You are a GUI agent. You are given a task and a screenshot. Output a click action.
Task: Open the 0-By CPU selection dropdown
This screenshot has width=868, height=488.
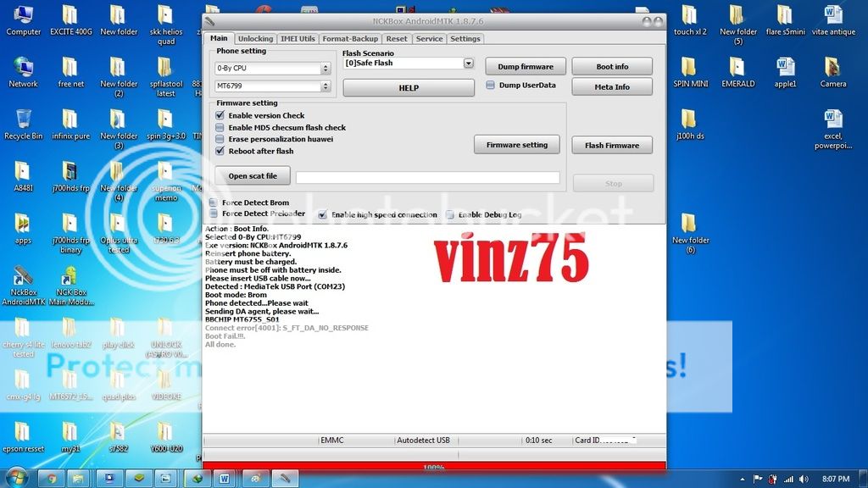click(325, 68)
